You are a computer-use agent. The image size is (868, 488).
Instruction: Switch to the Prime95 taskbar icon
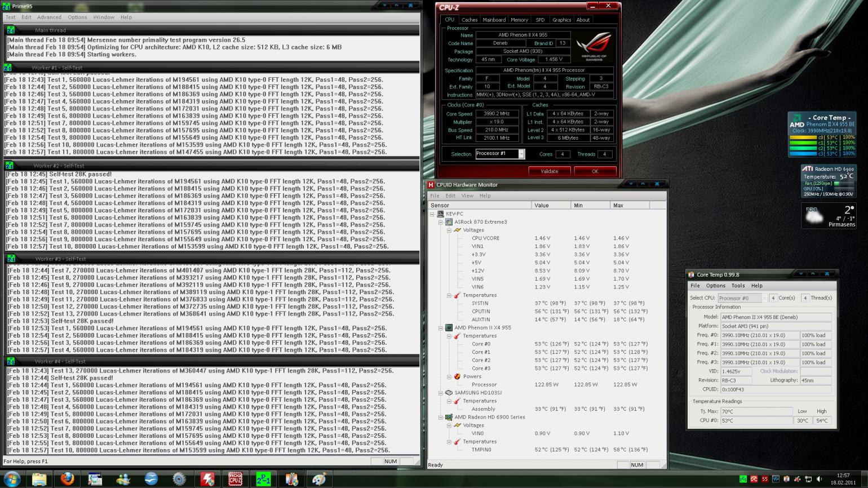point(263,479)
